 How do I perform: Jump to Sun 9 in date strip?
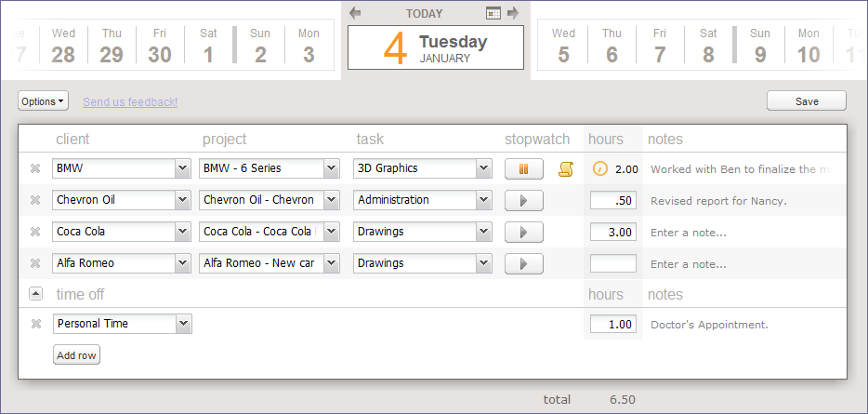tap(760, 46)
